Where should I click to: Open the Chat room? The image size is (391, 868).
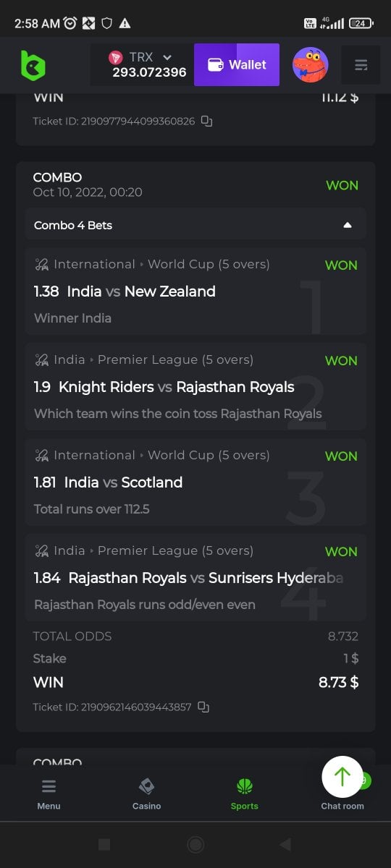tap(342, 805)
